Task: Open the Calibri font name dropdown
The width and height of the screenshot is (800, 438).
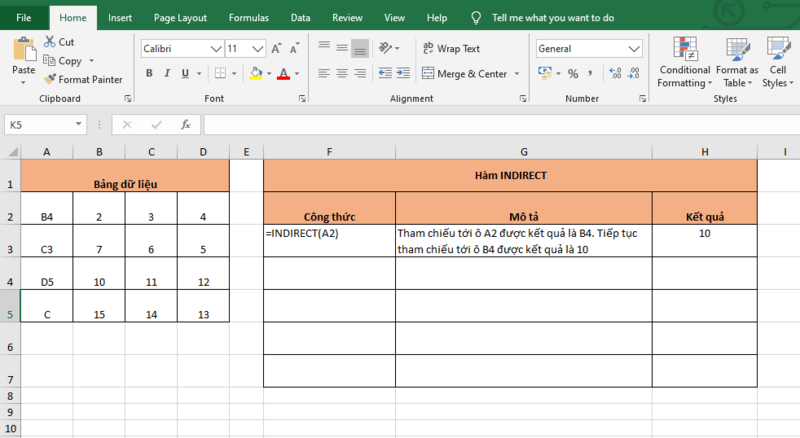Action: click(x=214, y=48)
